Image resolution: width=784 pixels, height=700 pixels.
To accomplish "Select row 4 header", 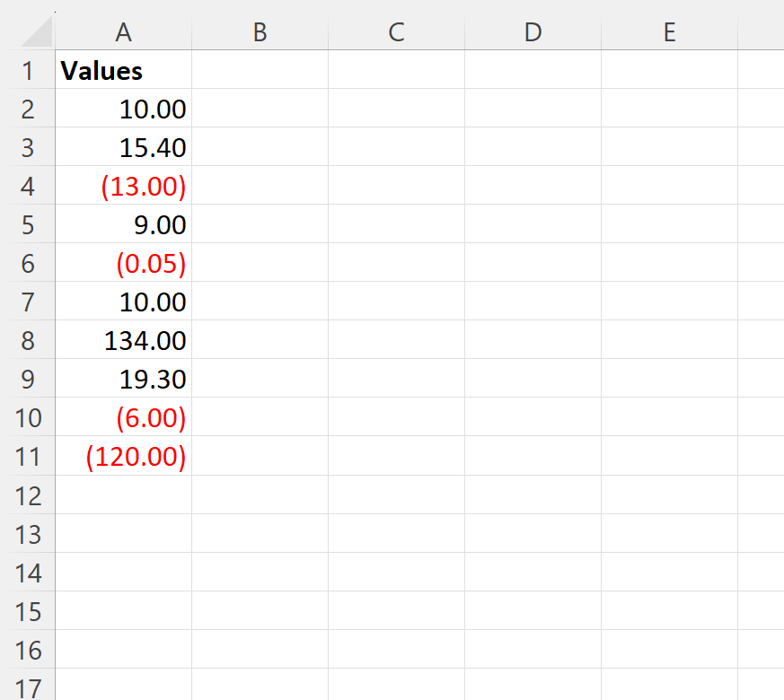I will coord(28,185).
